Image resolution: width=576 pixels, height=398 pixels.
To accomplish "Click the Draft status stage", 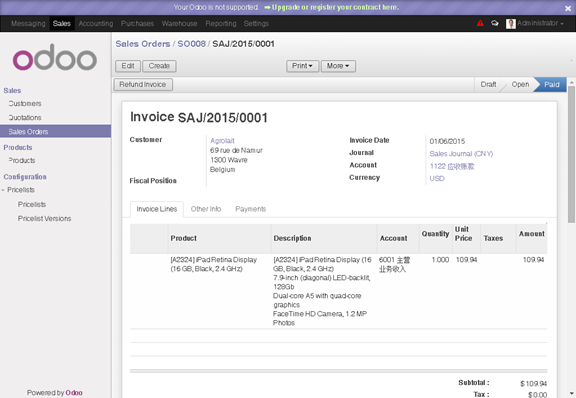I will (x=488, y=85).
